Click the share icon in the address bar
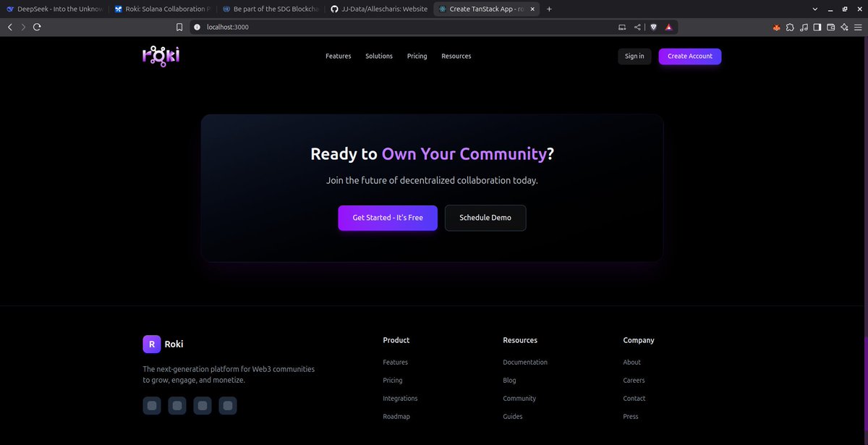The width and height of the screenshot is (868, 445). tap(637, 27)
